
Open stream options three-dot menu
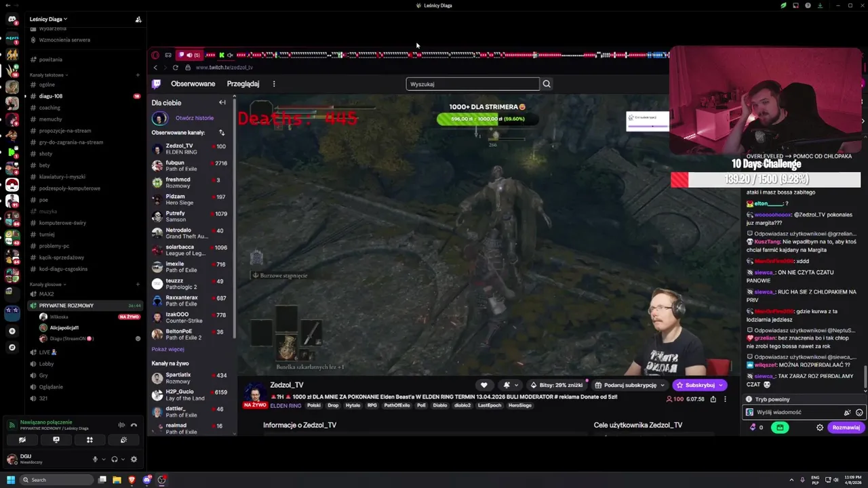(x=724, y=399)
